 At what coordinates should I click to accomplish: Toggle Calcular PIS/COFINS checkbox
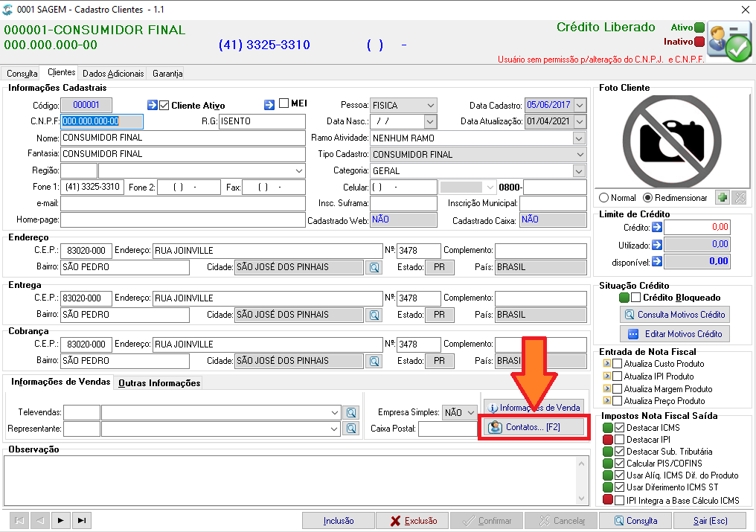coord(620,463)
